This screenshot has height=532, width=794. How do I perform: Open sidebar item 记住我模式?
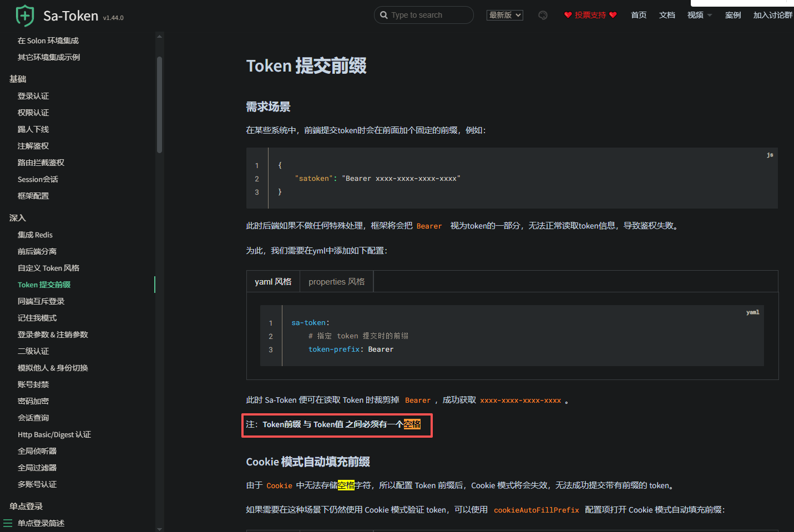[37, 318]
